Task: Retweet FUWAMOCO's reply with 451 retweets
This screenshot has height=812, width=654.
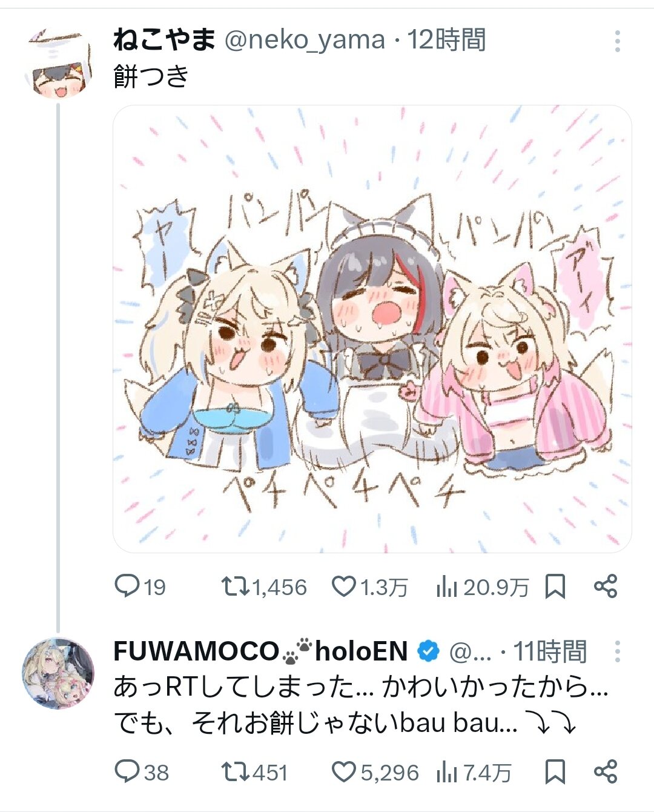Action: (x=254, y=772)
